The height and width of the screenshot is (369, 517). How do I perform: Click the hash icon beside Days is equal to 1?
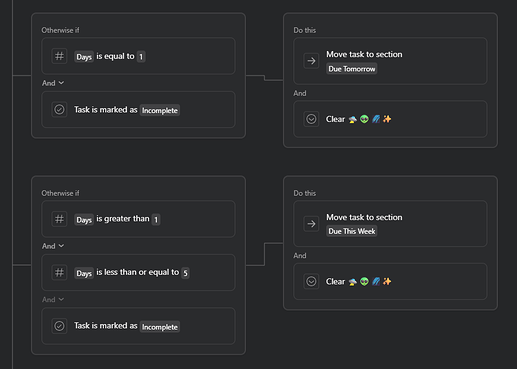click(x=59, y=56)
